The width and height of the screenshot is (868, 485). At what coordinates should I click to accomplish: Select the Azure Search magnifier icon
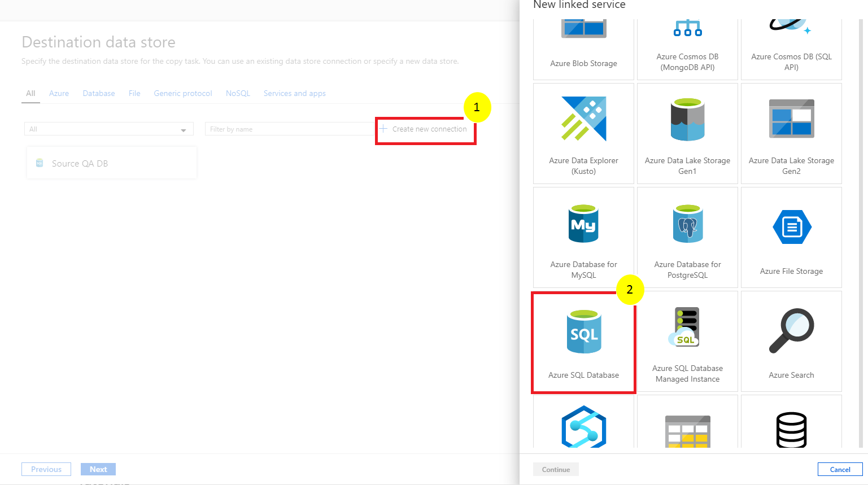pyautogui.click(x=791, y=331)
